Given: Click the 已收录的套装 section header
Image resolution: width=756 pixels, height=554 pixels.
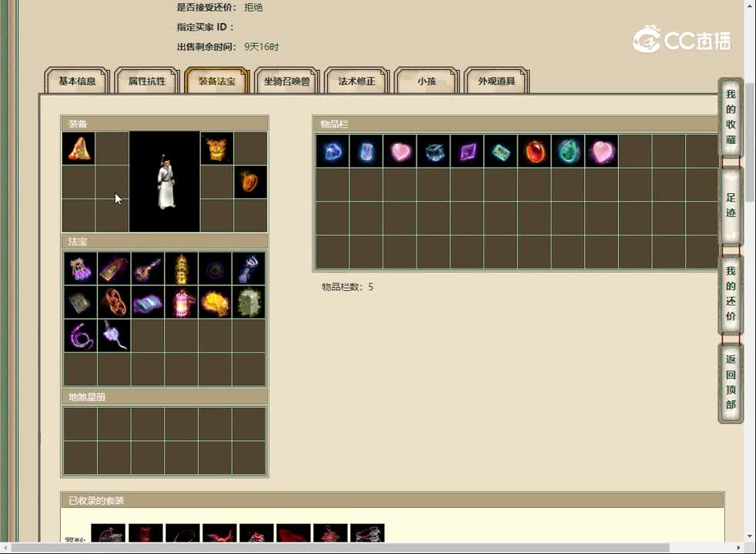Looking at the screenshot, I should (x=393, y=501).
